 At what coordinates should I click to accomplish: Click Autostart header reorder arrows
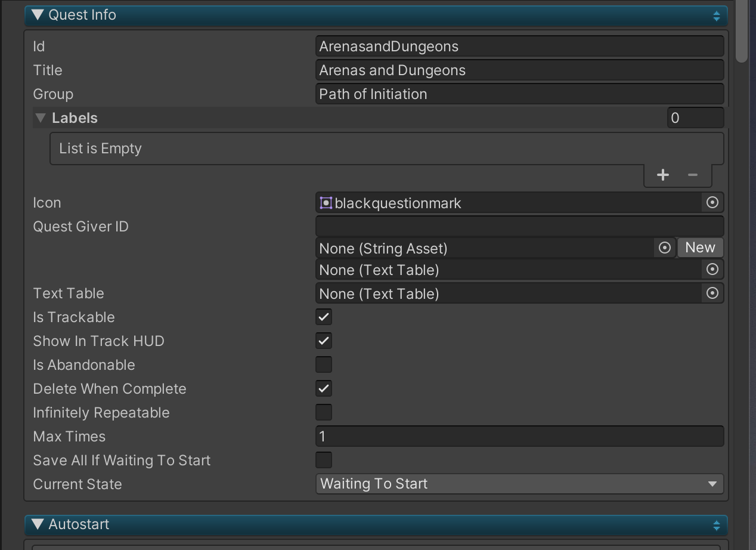tap(716, 526)
